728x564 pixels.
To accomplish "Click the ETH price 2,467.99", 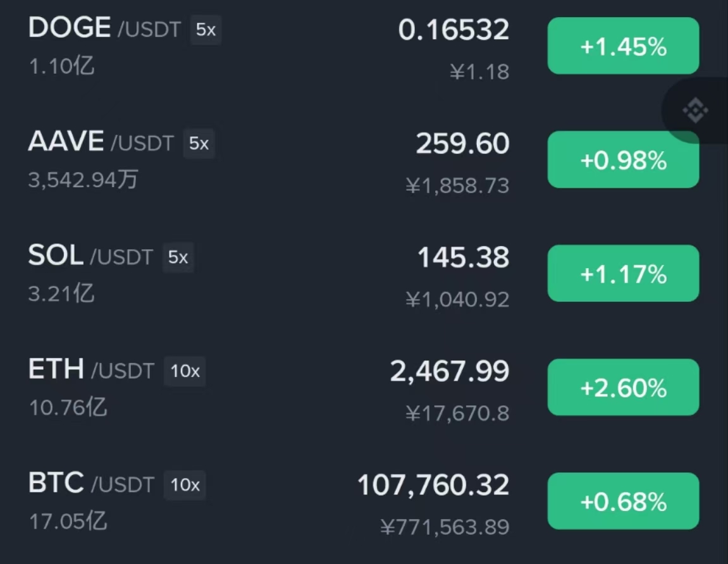I will pos(450,371).
